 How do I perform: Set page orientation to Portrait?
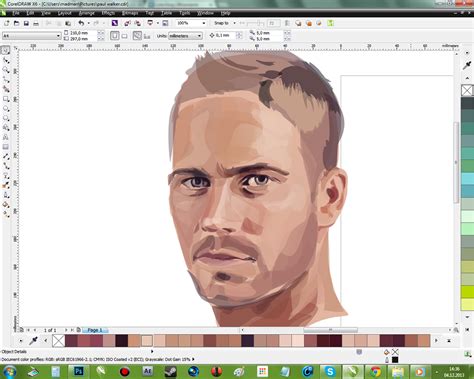tap(115, 36)
